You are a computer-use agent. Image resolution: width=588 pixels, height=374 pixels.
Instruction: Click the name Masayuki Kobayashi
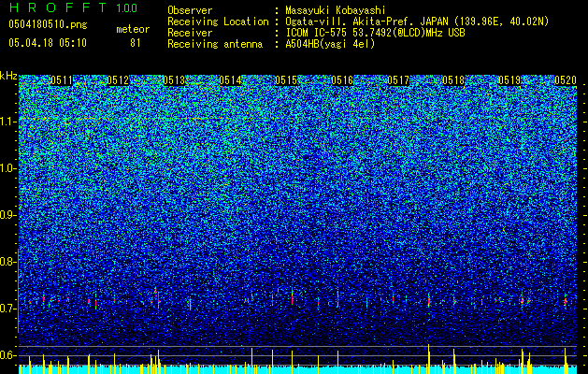point(336,10)
